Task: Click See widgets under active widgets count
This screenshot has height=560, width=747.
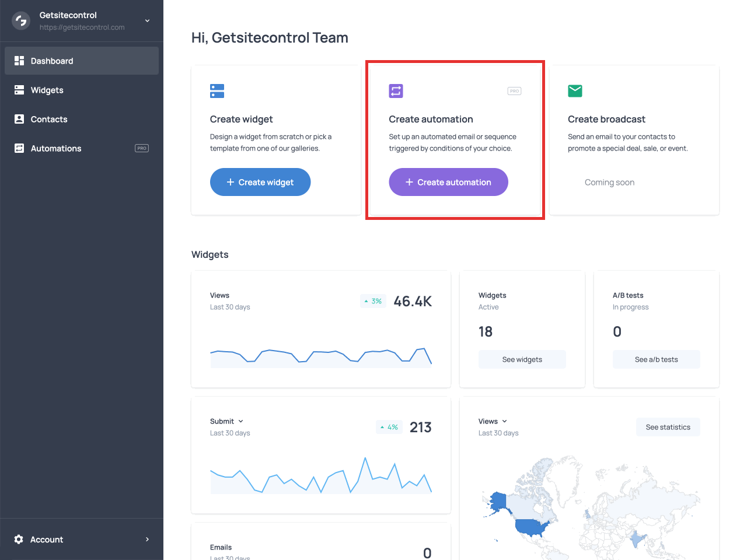Action: [522, 359]
